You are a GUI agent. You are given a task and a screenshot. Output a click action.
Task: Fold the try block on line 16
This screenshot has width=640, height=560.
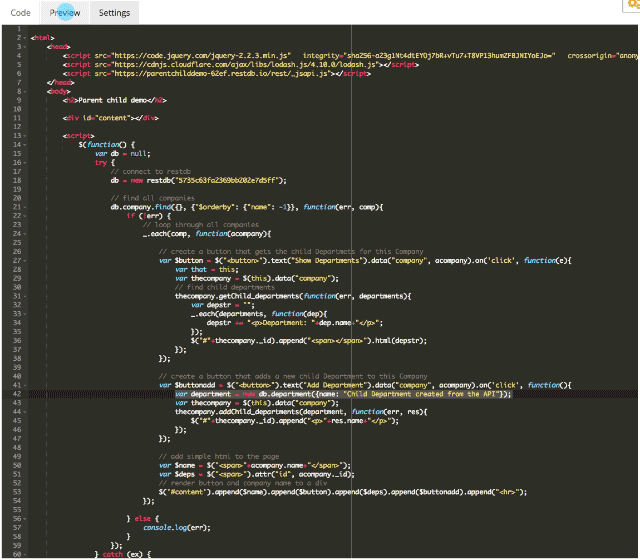pyautogui.click(x=25, y=162)
